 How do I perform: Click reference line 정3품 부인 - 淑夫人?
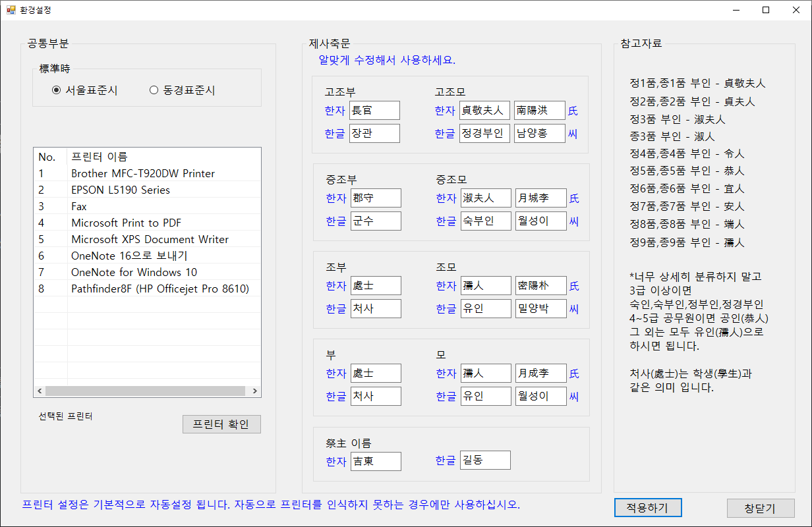pyautogui.click(x=677, y=119)
